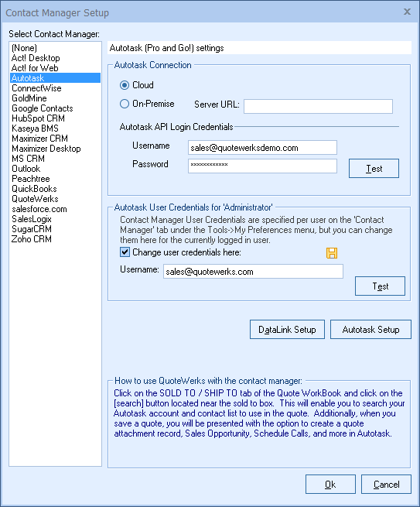The width and height of the screenshot is (420, 507).
Task: Click the Server URL input field
Action: click(318, 106)
